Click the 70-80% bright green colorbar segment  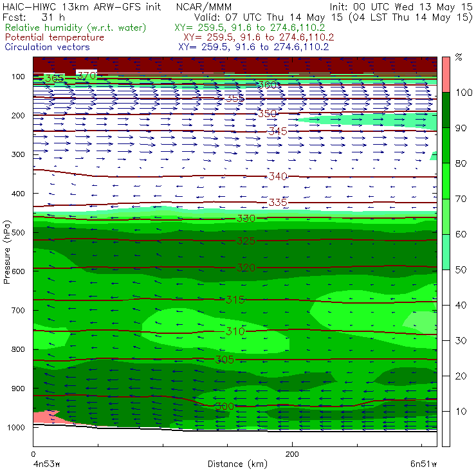[x=446, y=181]
